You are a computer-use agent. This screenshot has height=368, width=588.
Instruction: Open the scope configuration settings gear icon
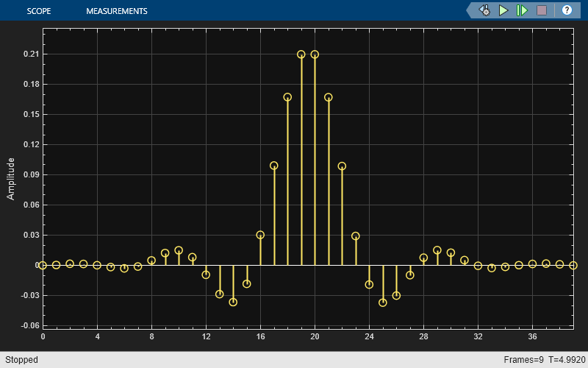(485, 10)
